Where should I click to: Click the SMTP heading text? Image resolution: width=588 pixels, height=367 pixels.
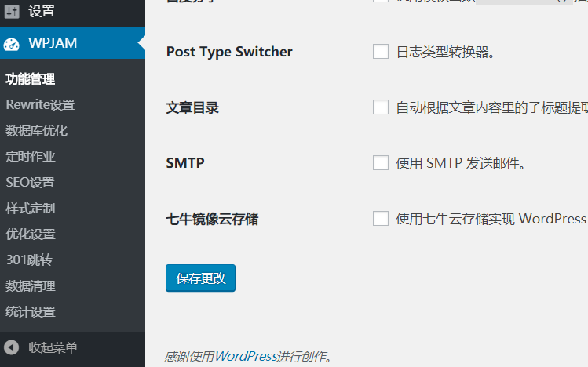click(x=185, y=163)
